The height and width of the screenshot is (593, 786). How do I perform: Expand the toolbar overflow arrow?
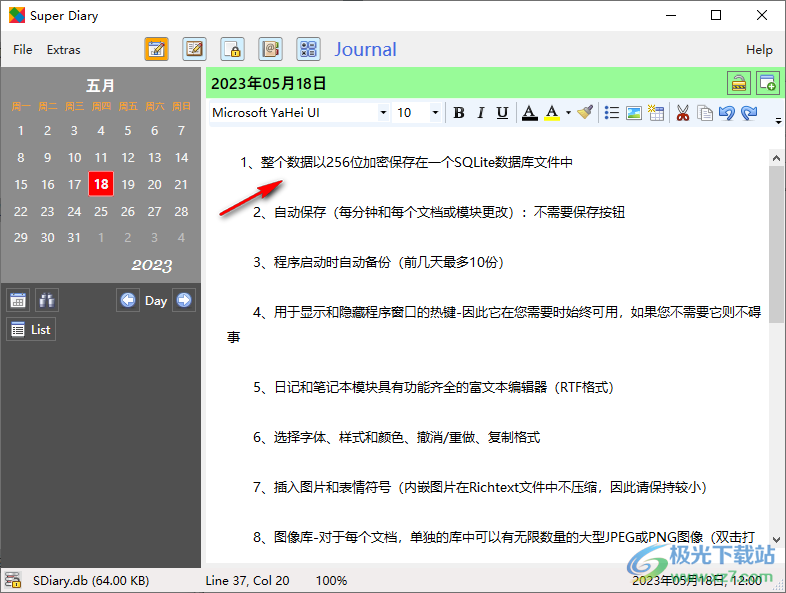tap(778, 120)
